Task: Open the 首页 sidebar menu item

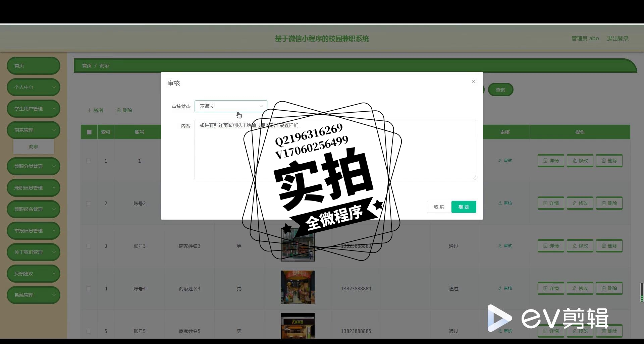Action: coord(34,66)
